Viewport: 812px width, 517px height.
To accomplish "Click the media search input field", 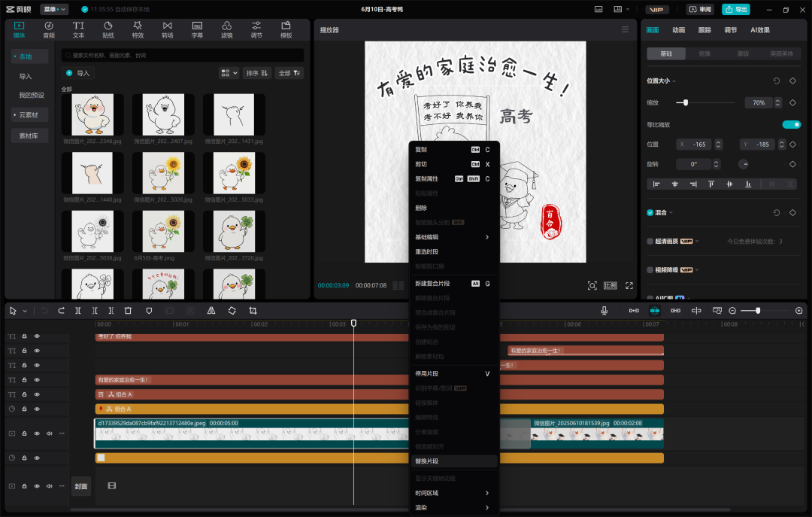I will coord(182,56).
